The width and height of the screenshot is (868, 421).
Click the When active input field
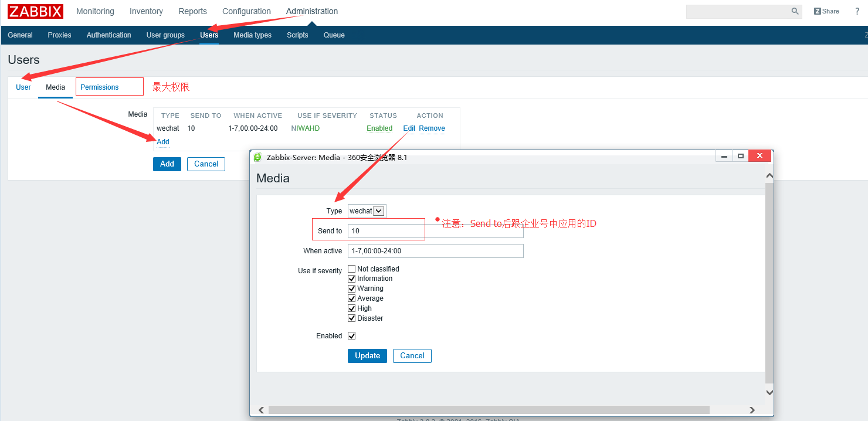(x=435, y=251)
